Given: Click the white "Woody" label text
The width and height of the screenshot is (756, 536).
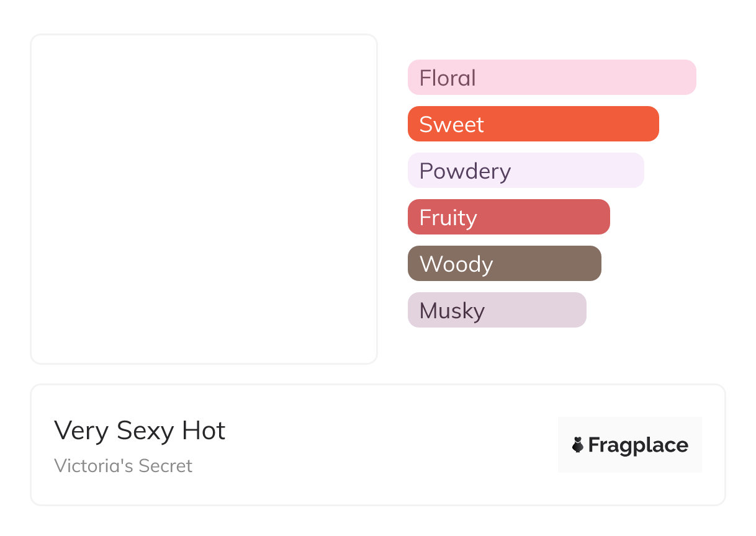Looking at the screenshot, I should (x=456, y=264).
